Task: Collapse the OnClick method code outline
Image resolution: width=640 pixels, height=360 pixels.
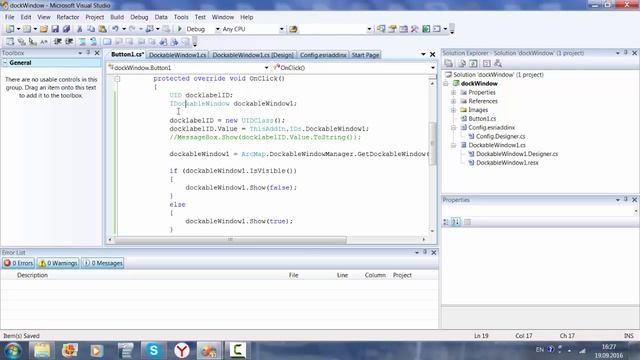Action: coord(117,79)
